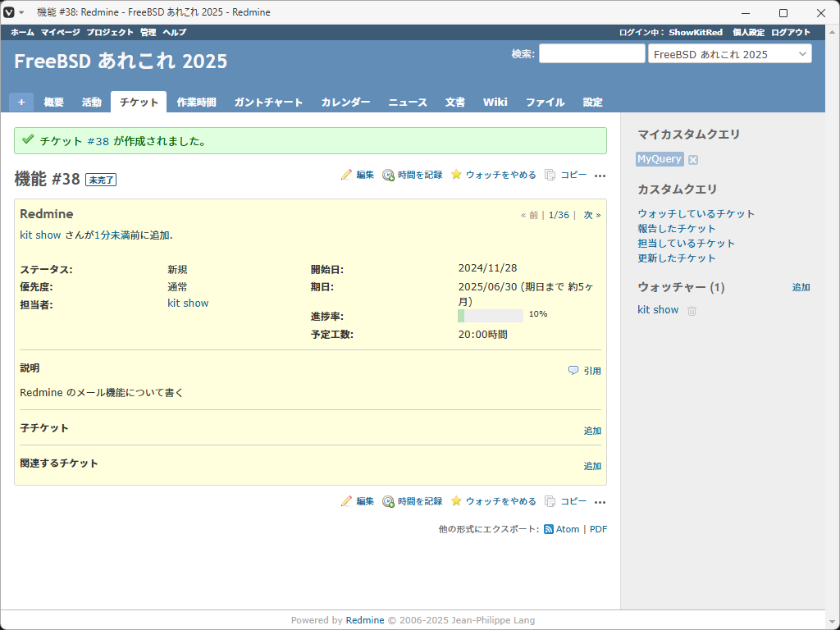The image size is (840, 630).
Task: Click author link kit show
Action: (40, 235)
